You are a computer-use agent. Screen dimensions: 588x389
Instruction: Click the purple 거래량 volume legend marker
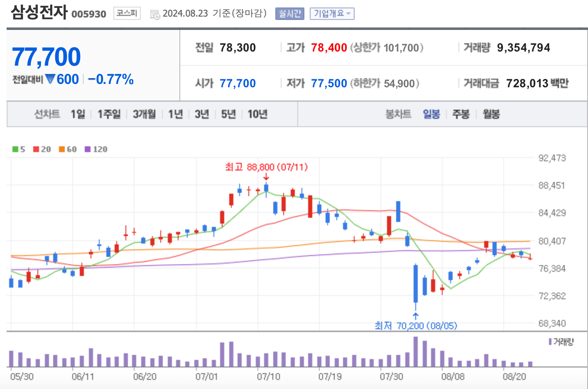550,342
